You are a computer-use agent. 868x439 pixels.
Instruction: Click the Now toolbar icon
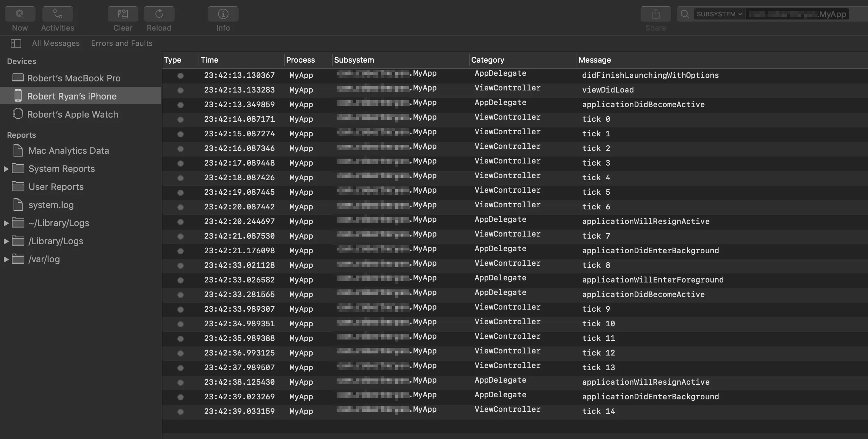20,14
